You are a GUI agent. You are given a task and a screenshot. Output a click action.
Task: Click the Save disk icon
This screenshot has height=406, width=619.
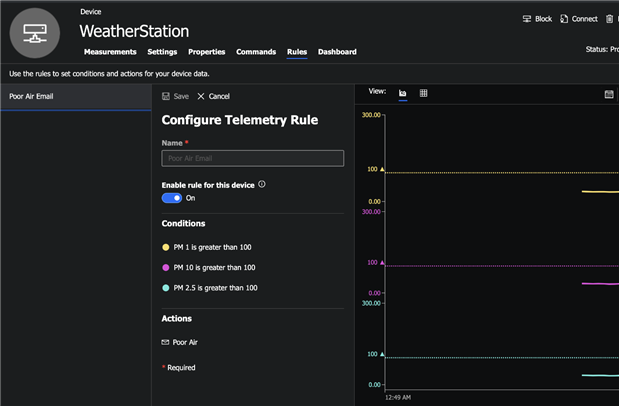[166, 96]
